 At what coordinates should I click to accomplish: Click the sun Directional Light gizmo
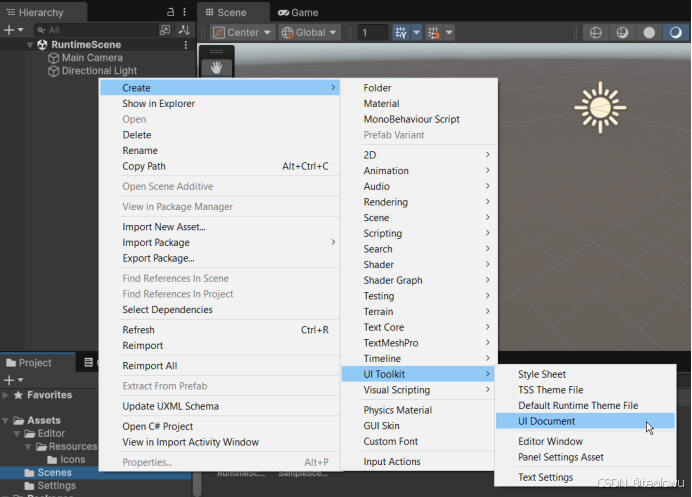[600, 107]
